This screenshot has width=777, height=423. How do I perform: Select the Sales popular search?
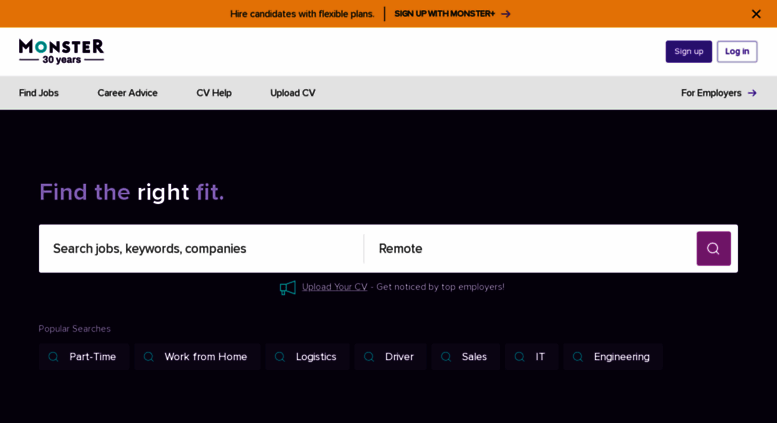click(465, 357)
